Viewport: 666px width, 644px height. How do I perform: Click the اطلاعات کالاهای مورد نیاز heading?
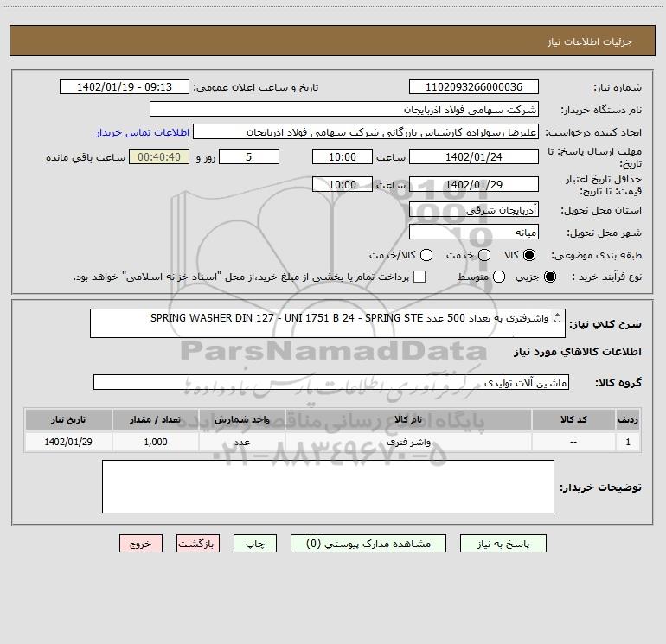(578, 352)
